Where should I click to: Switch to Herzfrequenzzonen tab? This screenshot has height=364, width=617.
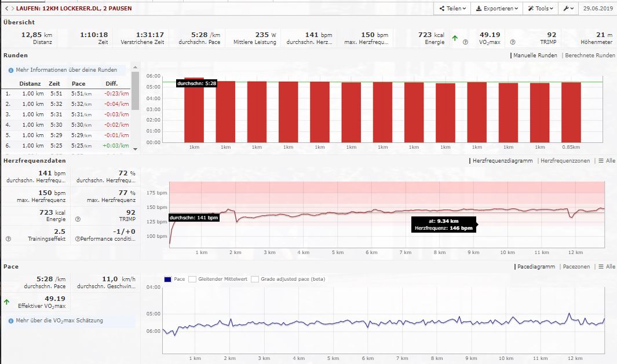[565, 161]
